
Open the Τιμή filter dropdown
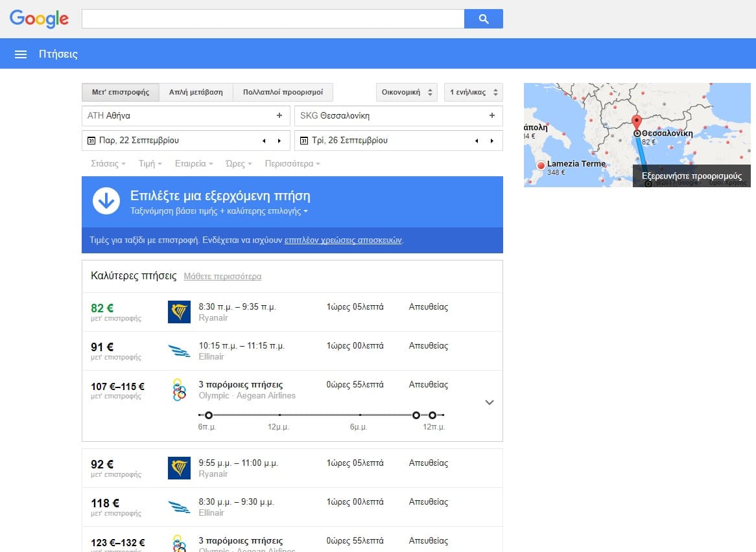150,164
